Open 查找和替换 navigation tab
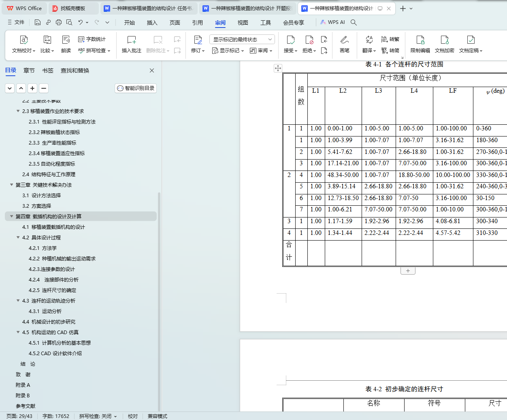Screen dimensions: 507x420 (75, 70)
